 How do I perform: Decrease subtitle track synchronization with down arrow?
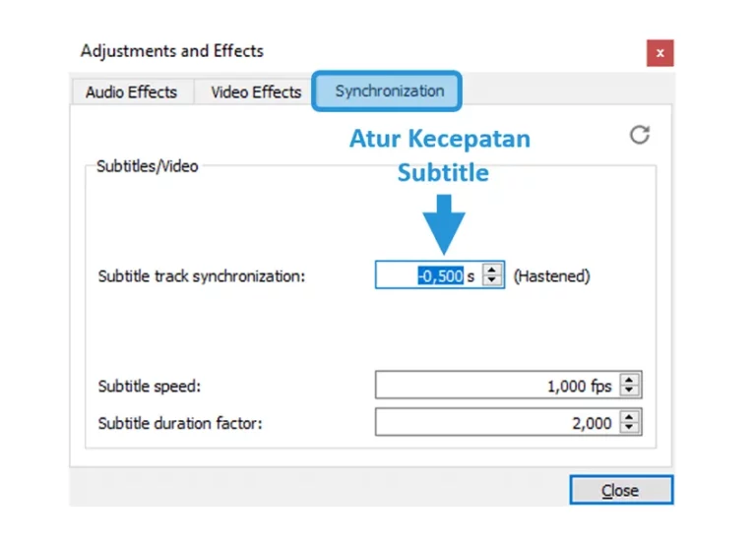pos(491,280)
